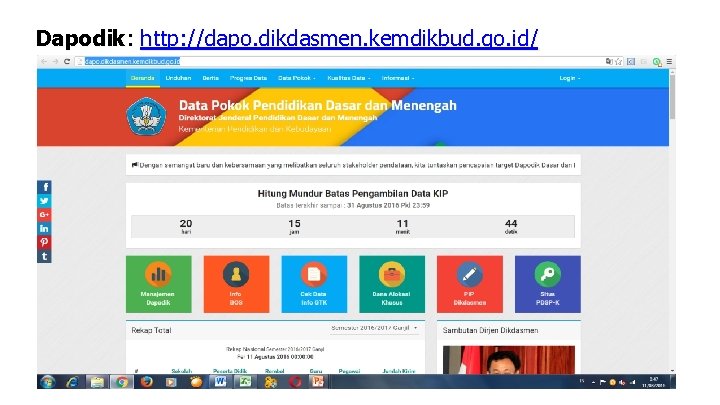Open the Semester 2016/2017 Ganjil dropdown
The image size is (720, 405).
pyautogui.click(x=374, y=328)
